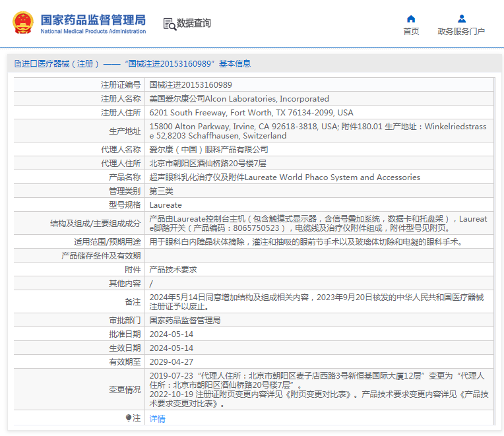Screen dimensions: 504x436
Task: Select attachment value 产品技术要求
Action: 173,269
